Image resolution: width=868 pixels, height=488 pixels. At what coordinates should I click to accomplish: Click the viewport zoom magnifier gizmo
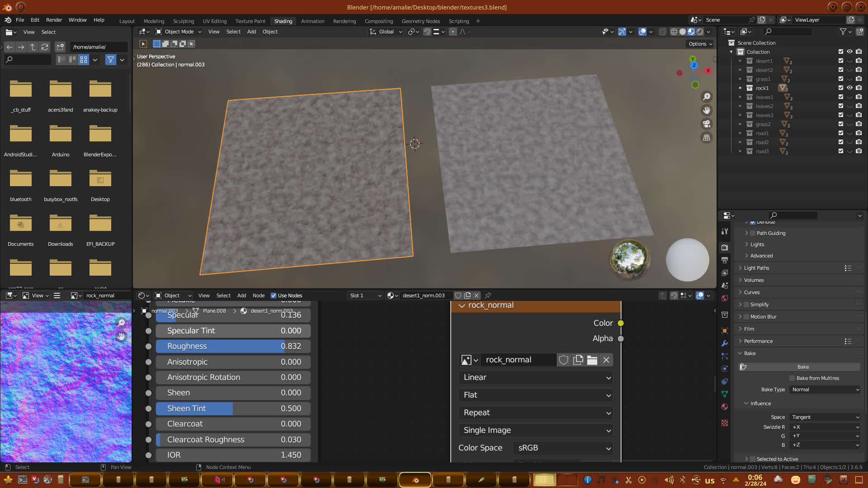coord(706,97)
